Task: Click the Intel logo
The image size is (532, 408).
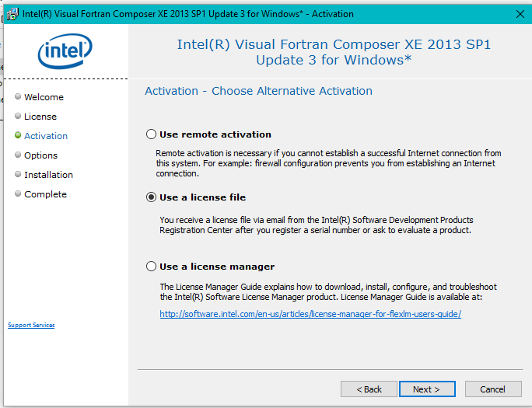Action: (x=65, y=51)
